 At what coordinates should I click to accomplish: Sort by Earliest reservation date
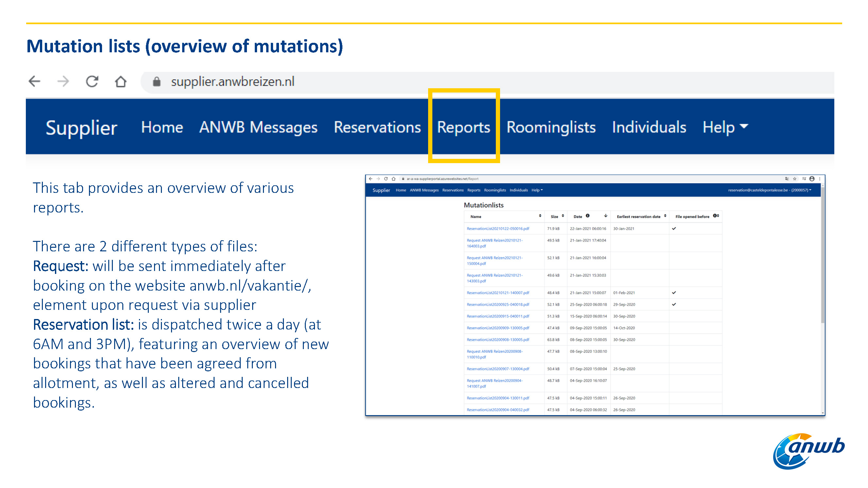[665, 216]
